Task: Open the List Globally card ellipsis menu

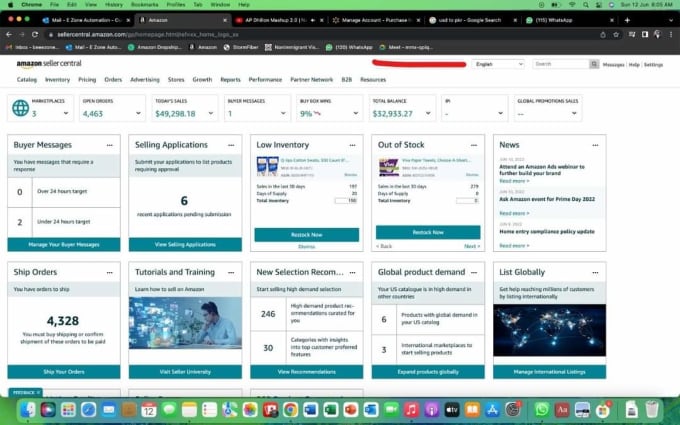Action: pos(595,272)
